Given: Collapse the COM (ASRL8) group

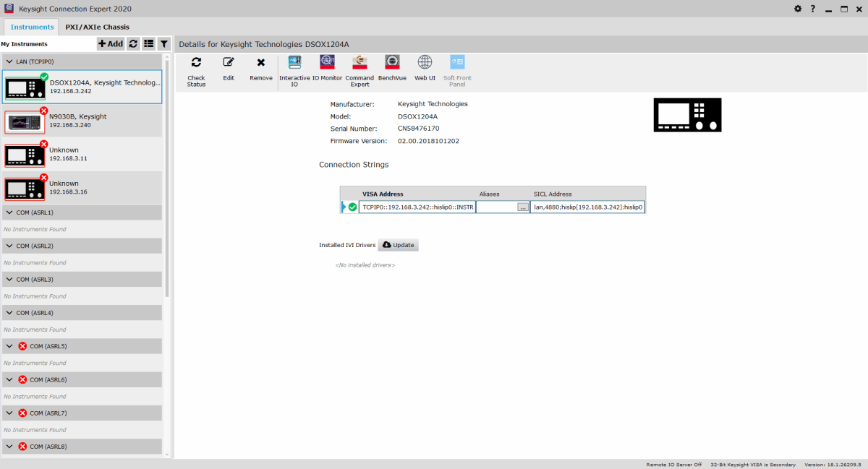Looking at the screenshot, I should [x=9, y=447].
